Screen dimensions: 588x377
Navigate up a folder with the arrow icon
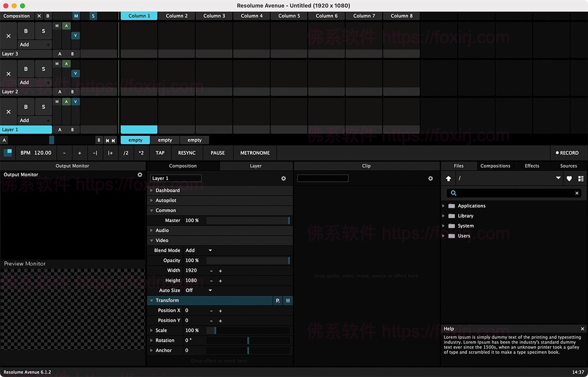pyautogui.click(x=448, y=178)
